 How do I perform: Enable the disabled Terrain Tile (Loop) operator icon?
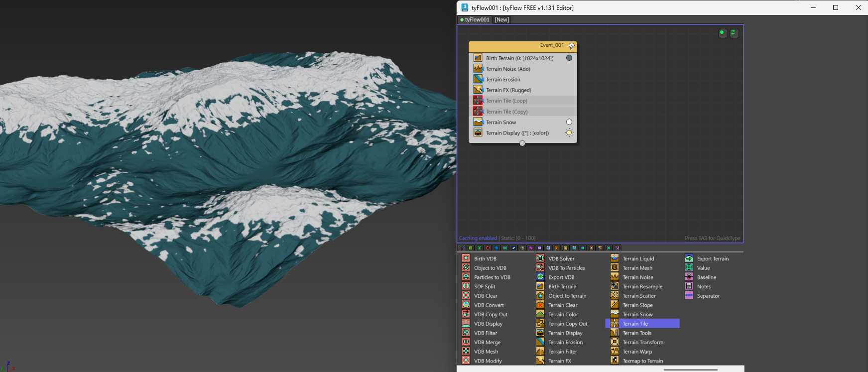click(x=478, y=101)
